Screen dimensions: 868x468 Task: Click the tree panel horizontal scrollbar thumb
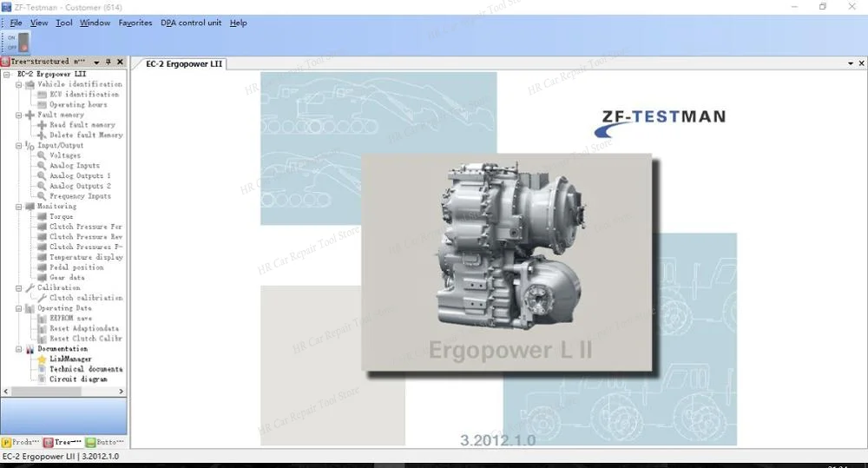pyautogui.click(x=47, y=392)
